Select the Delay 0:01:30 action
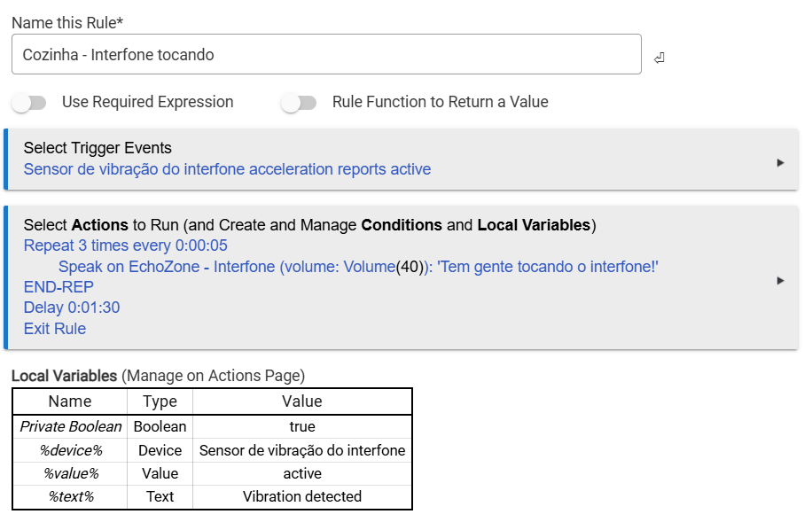Image resolution: width=812 pixels, height=522 pixels. pos(72,308)
